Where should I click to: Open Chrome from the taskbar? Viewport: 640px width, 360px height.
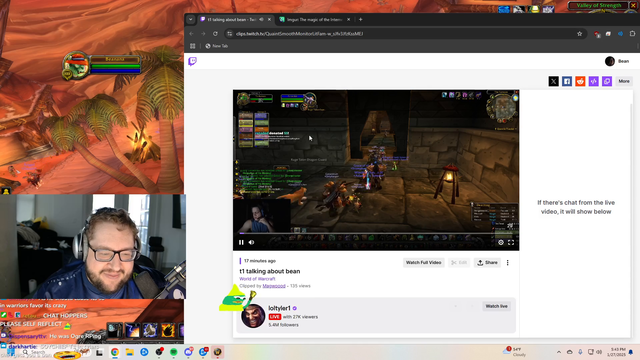coord(115,352)
